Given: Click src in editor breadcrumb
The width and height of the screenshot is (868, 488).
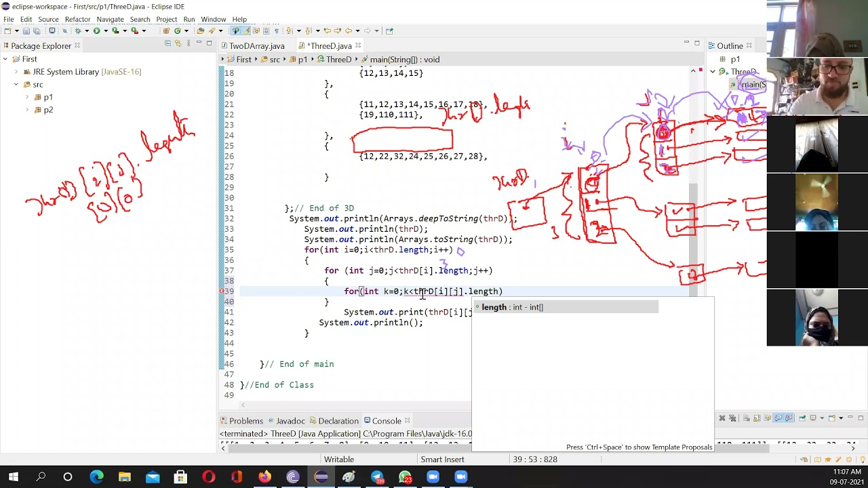Looking at the screenshot, I should 275,60.
